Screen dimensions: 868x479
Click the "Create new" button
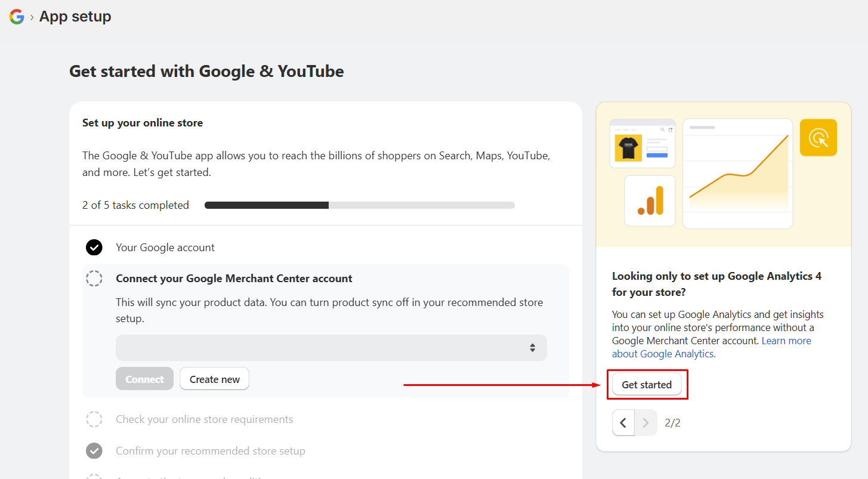point(214,378)
